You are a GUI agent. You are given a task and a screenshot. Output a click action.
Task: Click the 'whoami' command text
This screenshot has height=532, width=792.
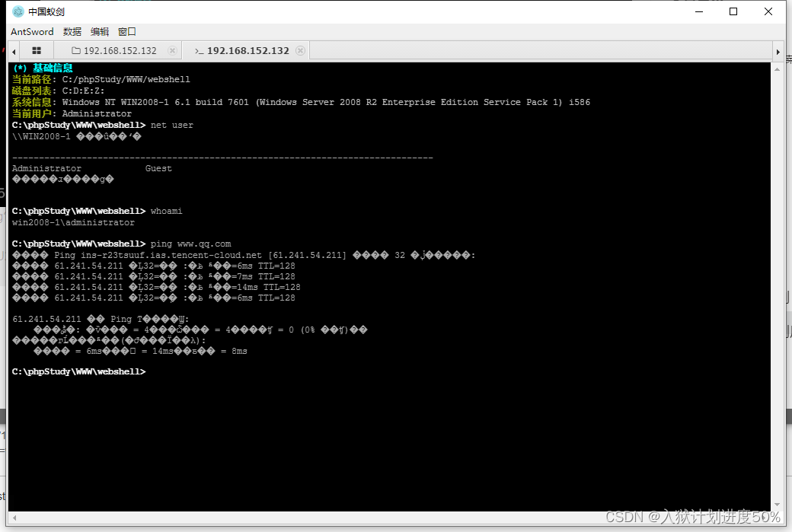click(166, 211)
